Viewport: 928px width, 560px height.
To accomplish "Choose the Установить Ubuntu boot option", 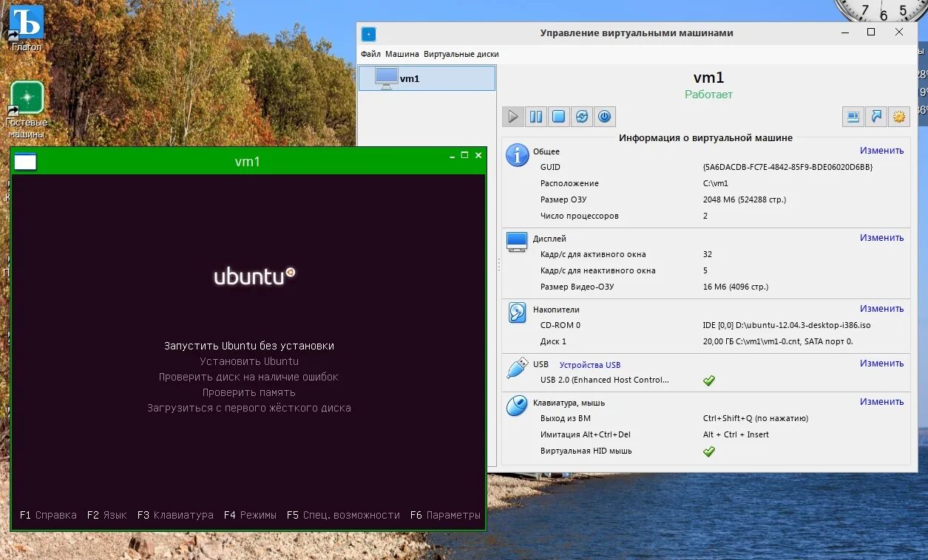I will point(249,361).
